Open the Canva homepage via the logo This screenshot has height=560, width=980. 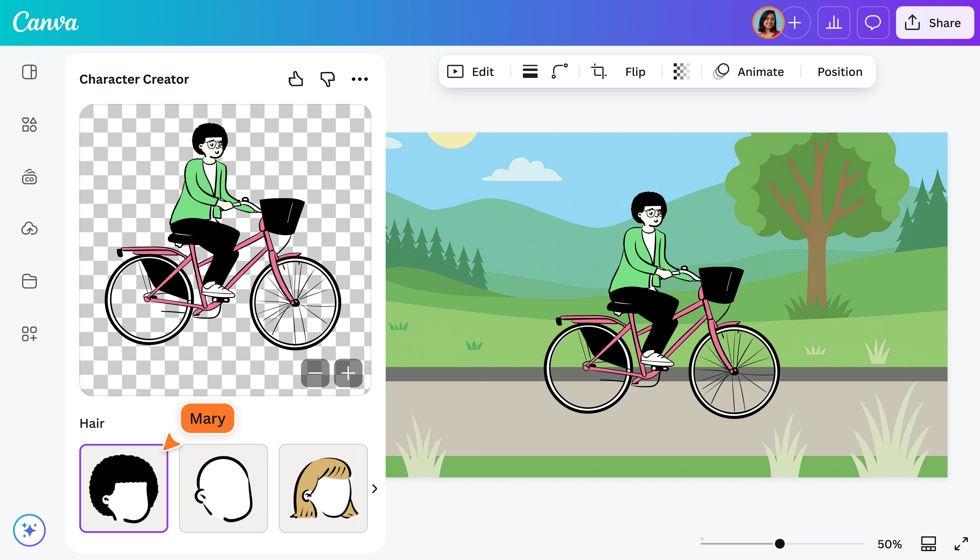pyautogui.click(x=45, y=23)
